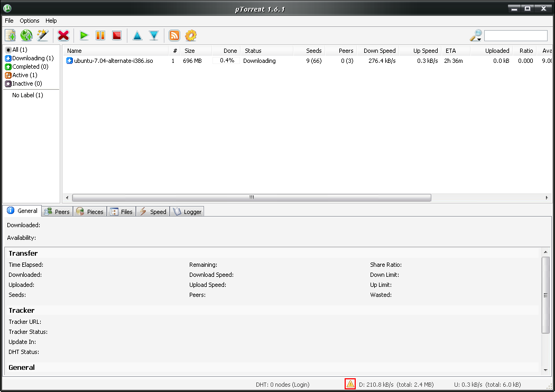The image size is (555, 392).
Task: Select the Downloading (1) category
Action: [x=30, y=58]
